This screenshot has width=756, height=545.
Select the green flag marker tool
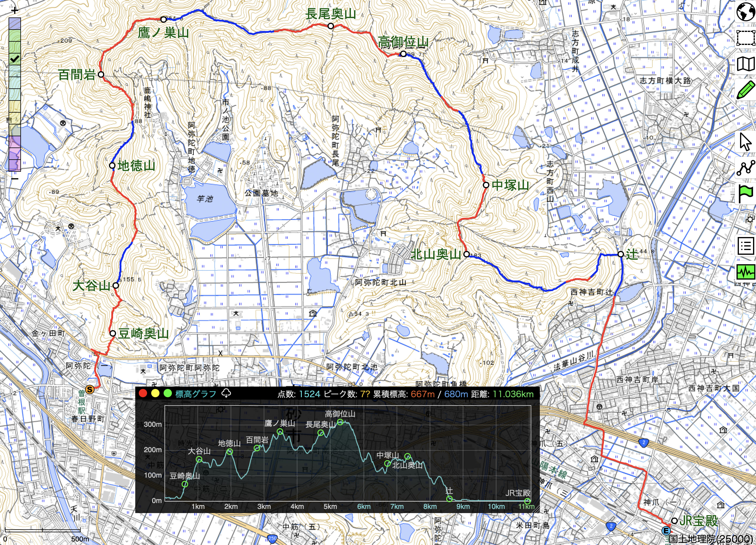[x=745, y=194]
